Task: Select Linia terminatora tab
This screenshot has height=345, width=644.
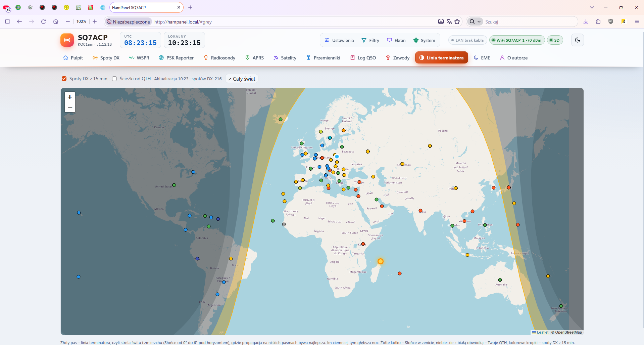Action: (441, 58)
